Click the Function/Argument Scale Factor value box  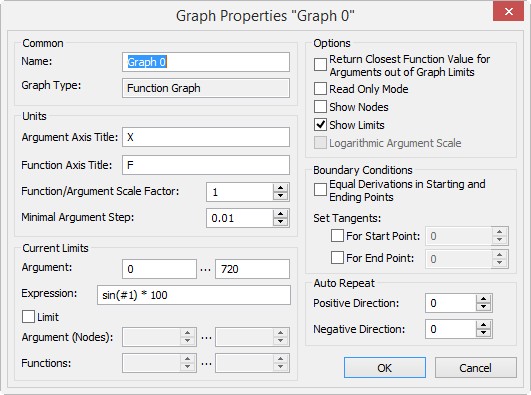pos(239,192)
